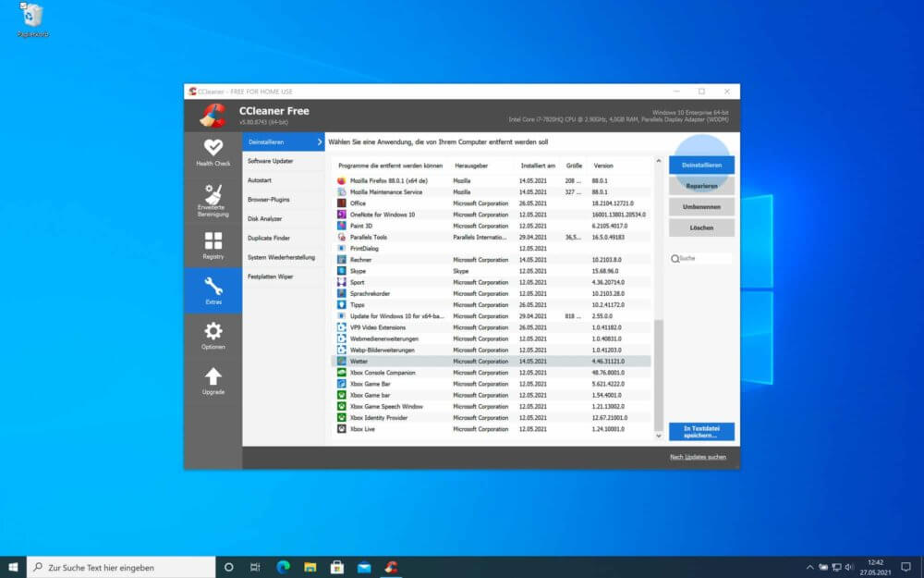Open the Health Check section
The height and width of the screenshot is (578, 924).
tap(213, 153)
